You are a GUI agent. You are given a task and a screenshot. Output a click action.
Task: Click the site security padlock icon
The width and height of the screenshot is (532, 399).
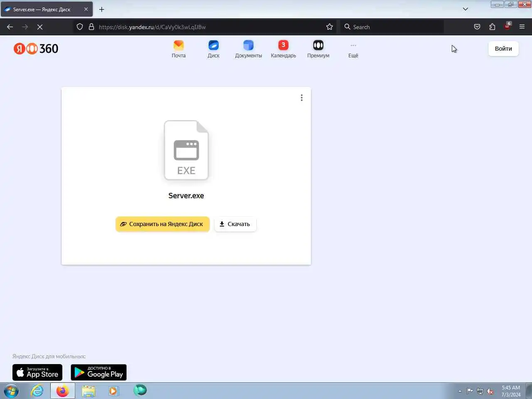coord(91,27)
